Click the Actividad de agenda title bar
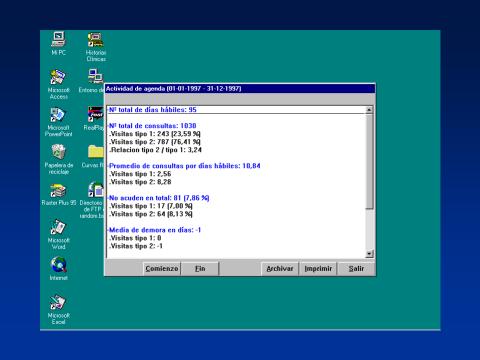The image size is (480, 360). coord(240,89)
